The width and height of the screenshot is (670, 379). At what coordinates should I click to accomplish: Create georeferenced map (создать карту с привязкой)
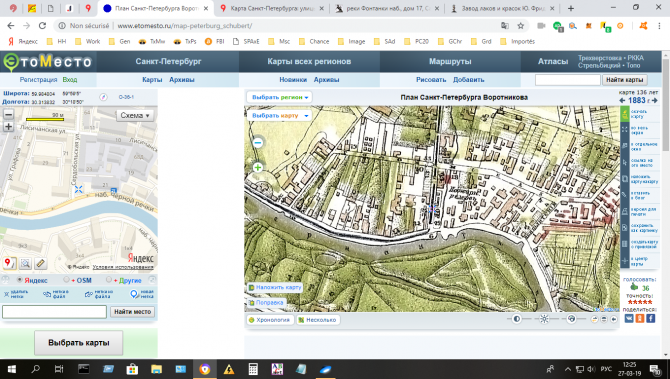[625, 244]
